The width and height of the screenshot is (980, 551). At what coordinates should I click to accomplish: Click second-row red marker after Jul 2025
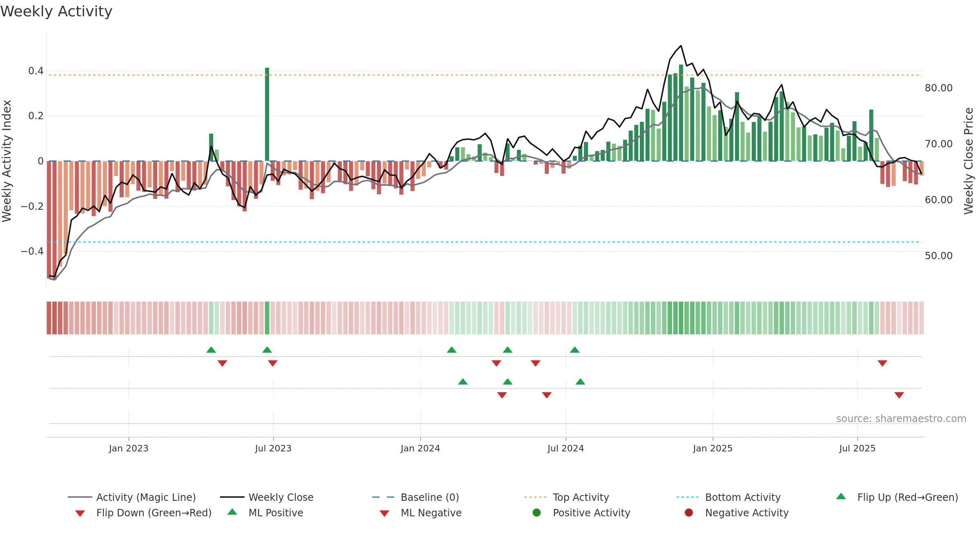(899, 395)
